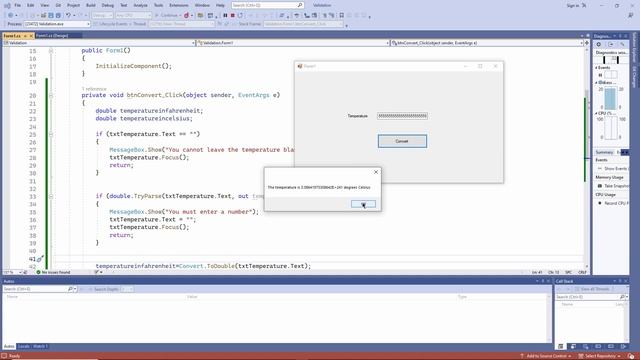Viewport: 640px width, 360px height.
Task: Click the Diagnostic Tools export icon
Action: tap(611, 44)
